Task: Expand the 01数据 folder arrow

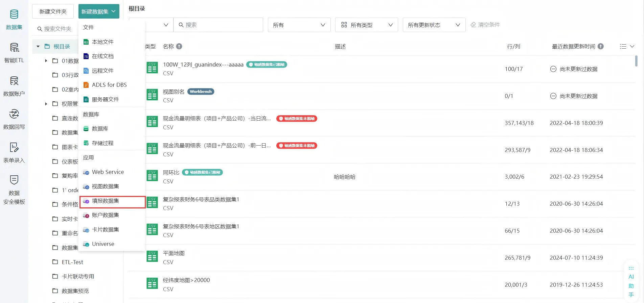Action: [46, 61]
